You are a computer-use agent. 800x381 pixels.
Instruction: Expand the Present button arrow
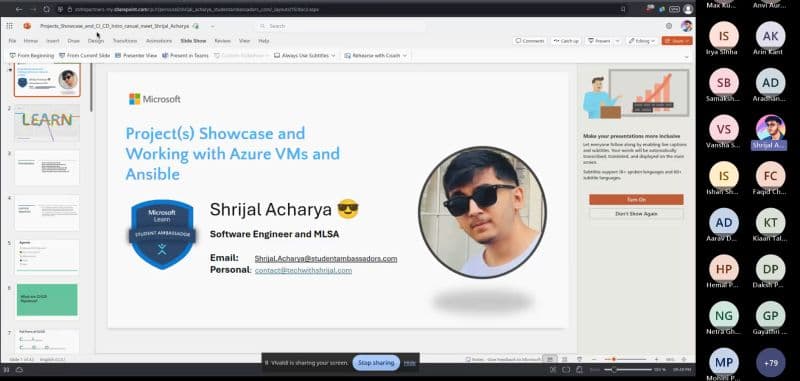(617, 41)
